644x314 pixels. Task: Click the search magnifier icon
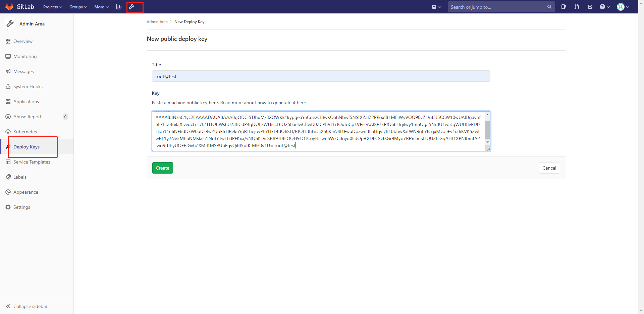pos(549,7)
